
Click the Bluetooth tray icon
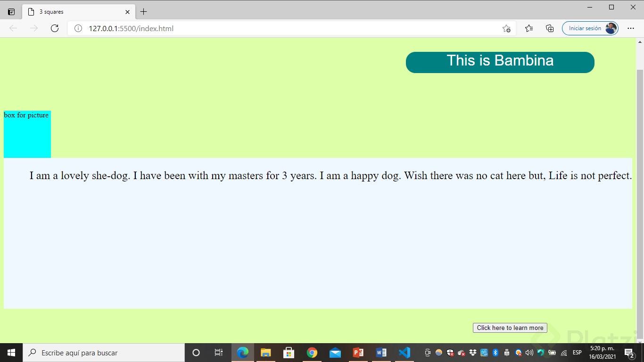(x=495, y=353)
